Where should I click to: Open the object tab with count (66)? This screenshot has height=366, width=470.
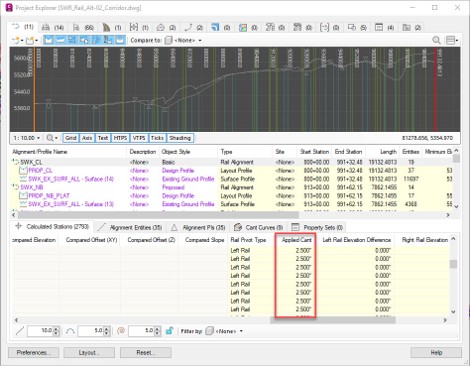tap(83, 28)
